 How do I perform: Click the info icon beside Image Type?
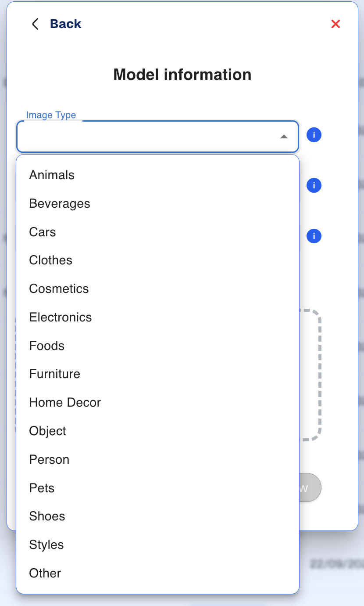pyautogui.click(x=314, y=135)
